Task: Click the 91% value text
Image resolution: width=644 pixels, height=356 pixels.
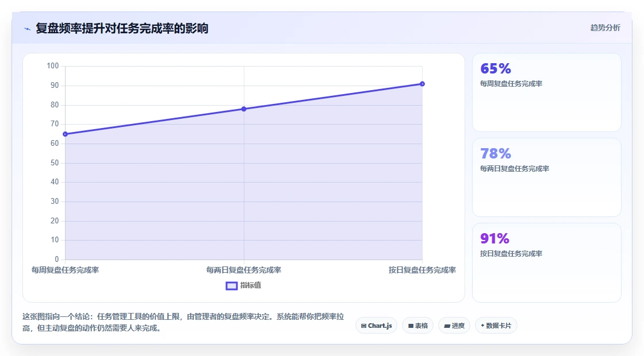Action: point(495,238)
